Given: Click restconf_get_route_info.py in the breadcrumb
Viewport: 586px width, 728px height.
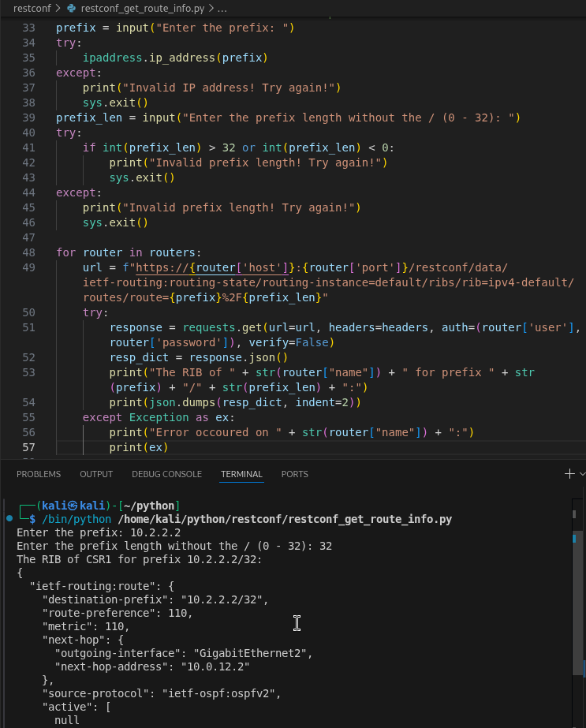Looking at the screenshot, I should click(143, 9).
